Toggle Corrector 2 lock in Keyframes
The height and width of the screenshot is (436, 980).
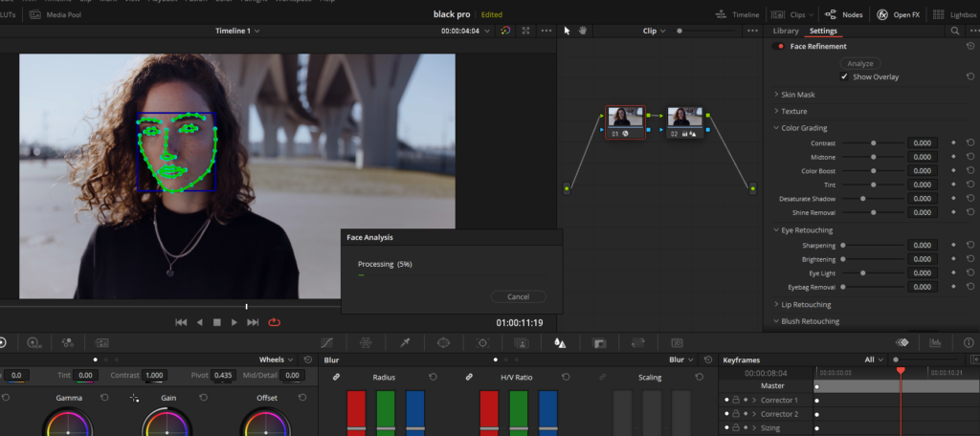pos(736,413)
